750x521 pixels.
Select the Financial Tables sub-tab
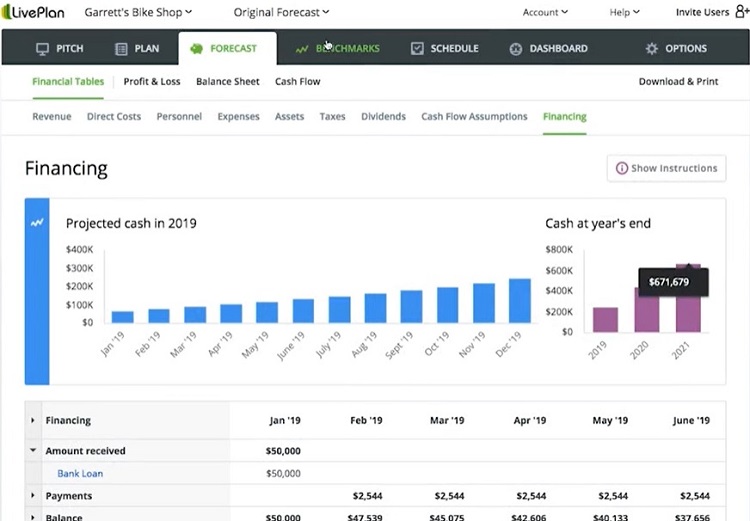68,82
